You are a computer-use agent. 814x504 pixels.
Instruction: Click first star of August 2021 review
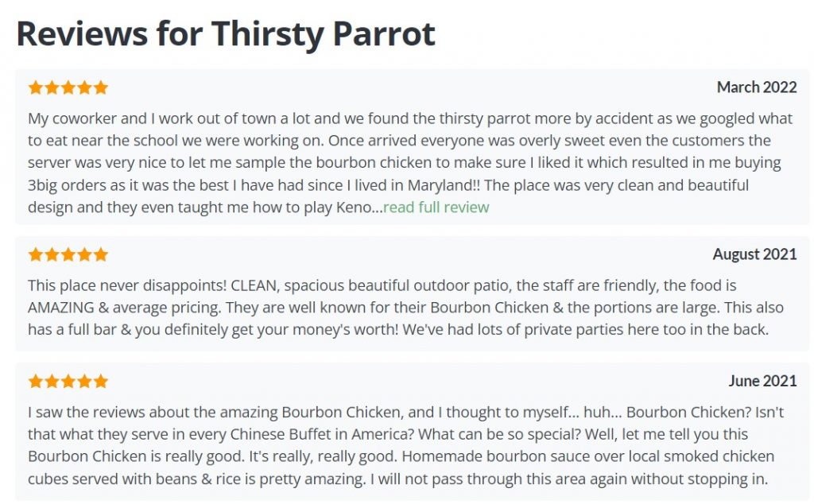pyautogui.click(x=35, y=254)
